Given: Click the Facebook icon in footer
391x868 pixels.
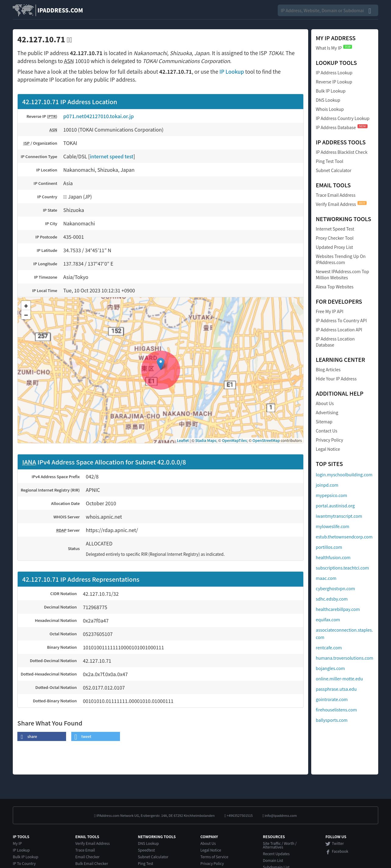Looking at the screenshot, I should pos(328,852).
